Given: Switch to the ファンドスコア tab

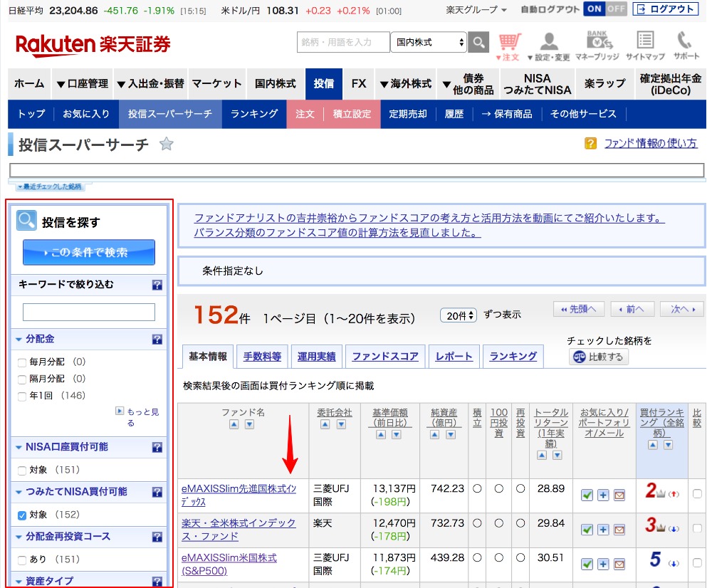Looking at the screenshot, I should [385, 357].
